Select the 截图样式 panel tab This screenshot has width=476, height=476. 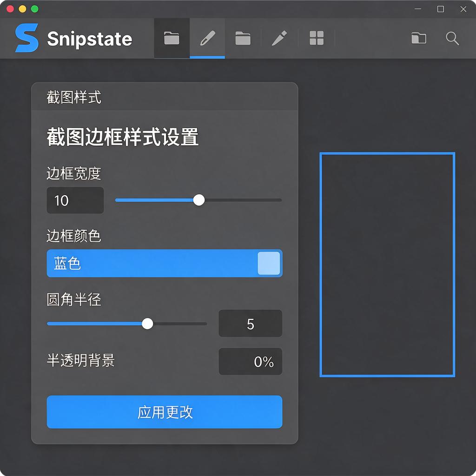pos(74,97)
